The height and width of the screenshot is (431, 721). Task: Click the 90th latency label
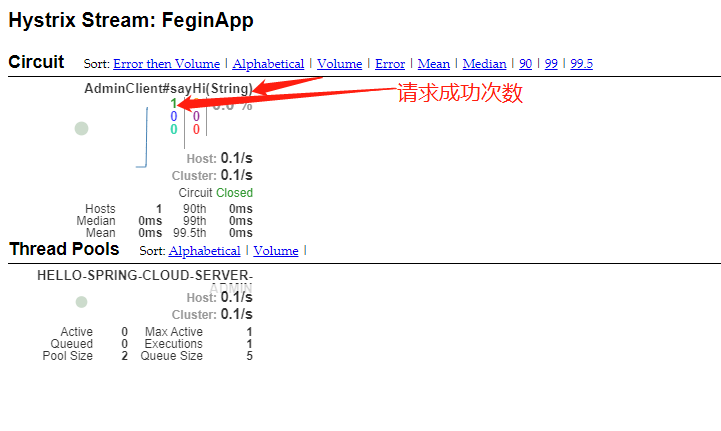click(195, 209)
